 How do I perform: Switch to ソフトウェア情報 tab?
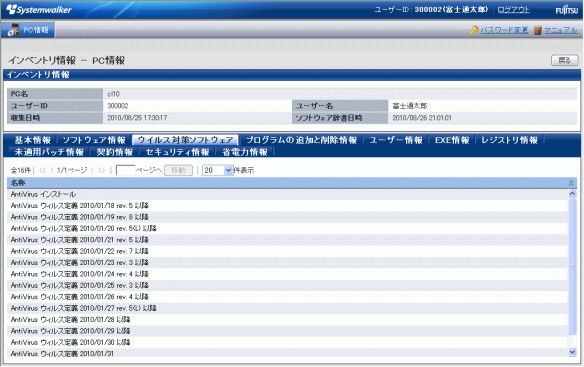(94, 140)
